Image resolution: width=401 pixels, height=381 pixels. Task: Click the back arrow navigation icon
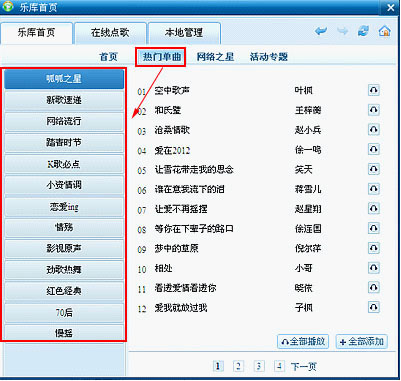(x=321, y=32)
